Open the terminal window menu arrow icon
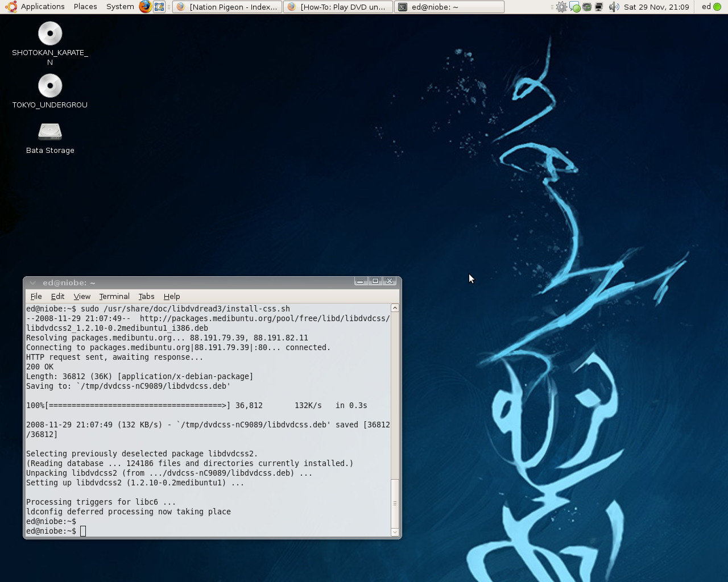The height and width of the screenshot is (582, 728). [x=32, y=282]
